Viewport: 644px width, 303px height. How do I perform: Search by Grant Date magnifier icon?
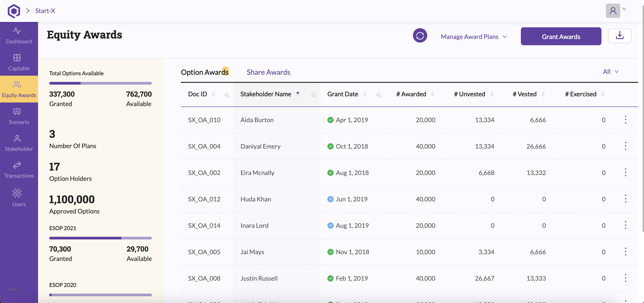click(379, 95)
